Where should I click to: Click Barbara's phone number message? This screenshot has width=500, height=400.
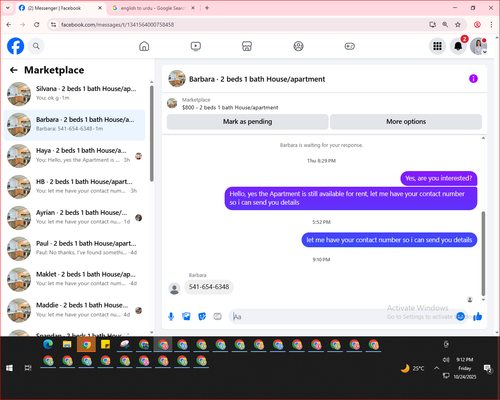[x=209, y=287]
